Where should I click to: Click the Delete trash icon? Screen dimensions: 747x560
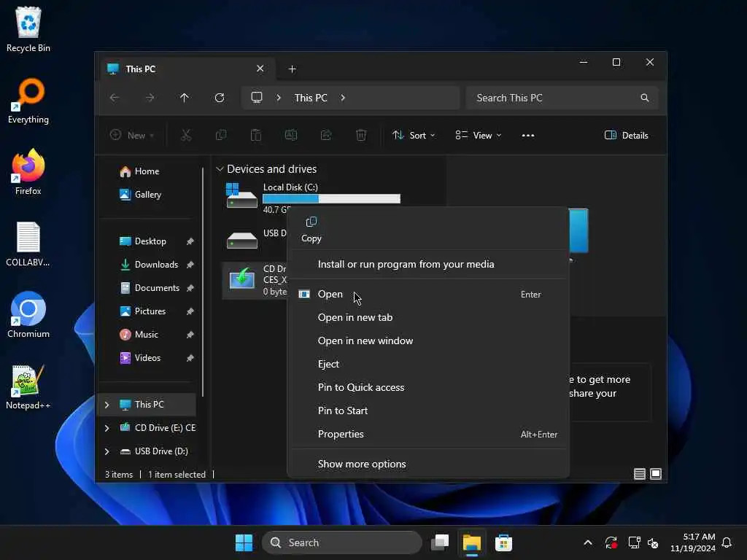click(361, 135)
